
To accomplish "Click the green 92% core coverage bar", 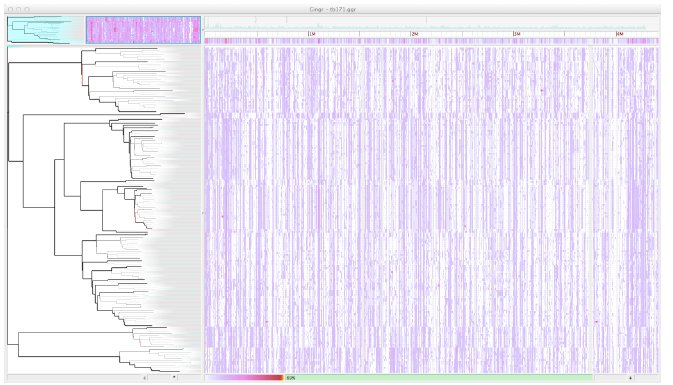I will pos(439,378).
